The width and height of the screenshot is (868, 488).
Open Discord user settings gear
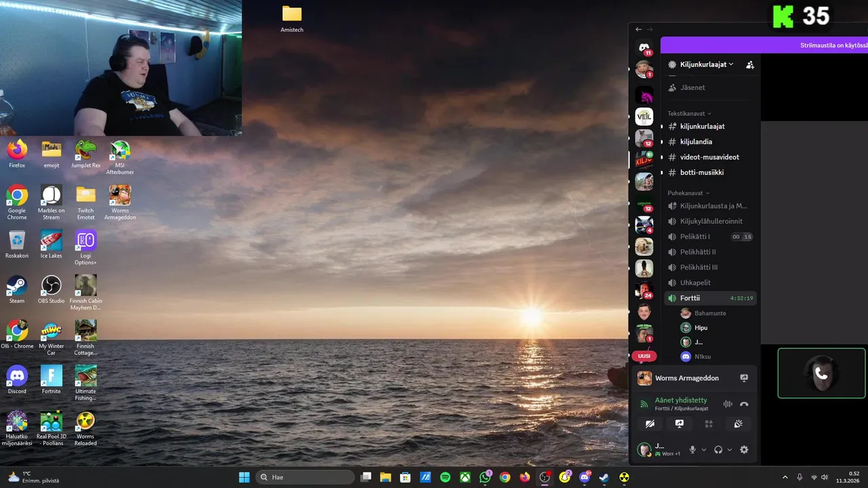tap(744, 449)
